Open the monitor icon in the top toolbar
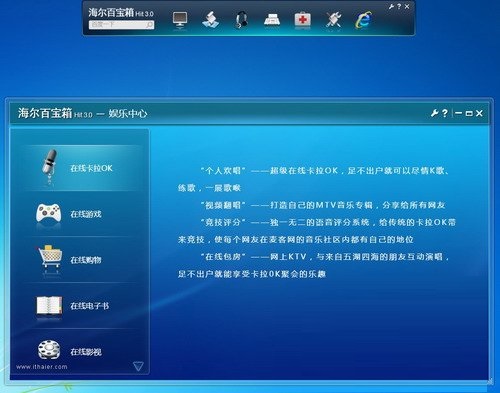The width and height of the screenshot is (500, 393). click(180, 20)
